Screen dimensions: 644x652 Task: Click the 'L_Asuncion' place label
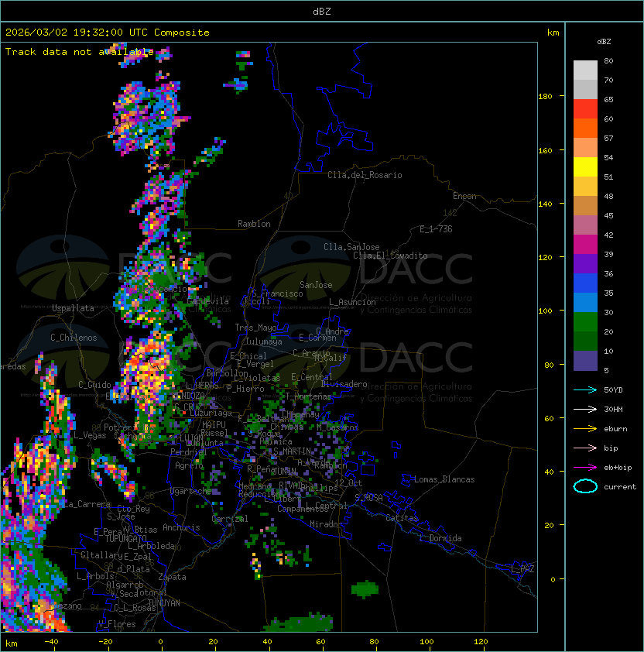pyautogui.click(x=352, y=302)
